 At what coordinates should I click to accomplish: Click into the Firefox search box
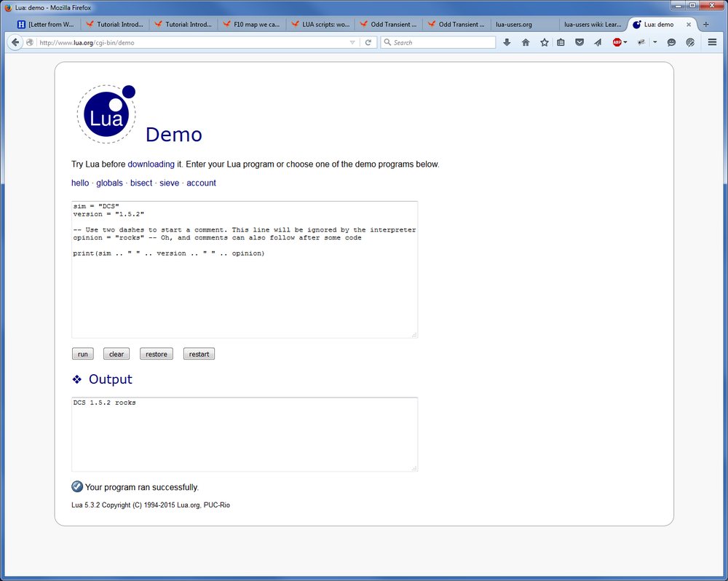(438, 42)
